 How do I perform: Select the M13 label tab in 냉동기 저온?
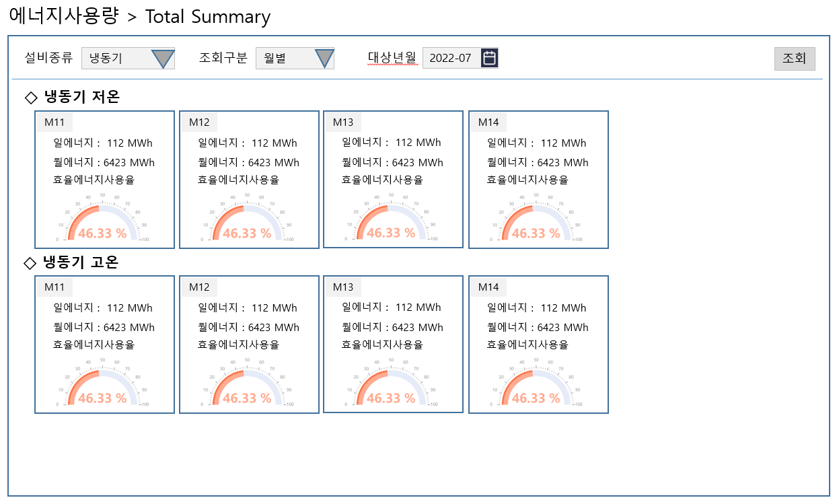(x=343, y=122)
